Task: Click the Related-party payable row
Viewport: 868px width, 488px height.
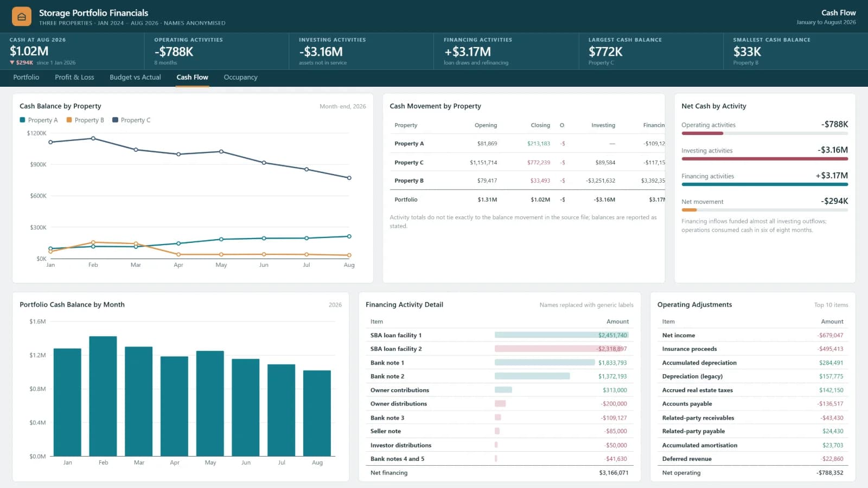Action: point(753,431)
